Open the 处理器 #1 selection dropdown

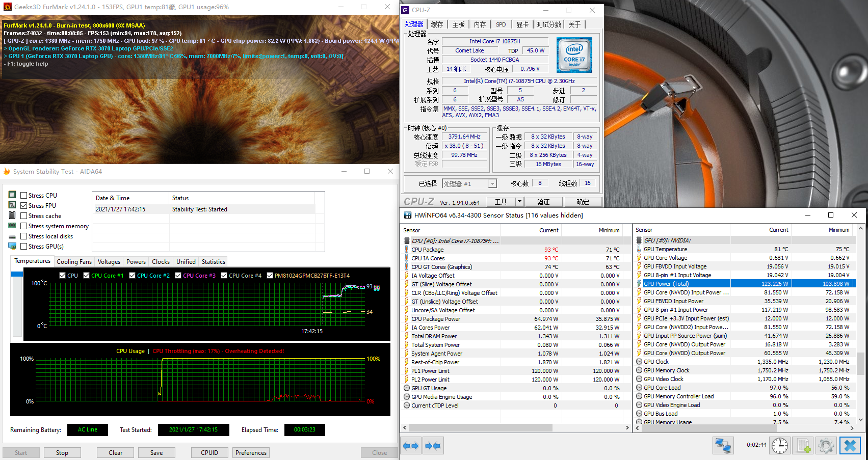point(492,184)
